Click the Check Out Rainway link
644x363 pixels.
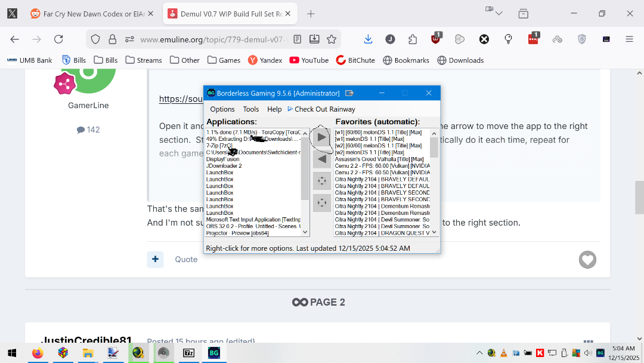324,109
